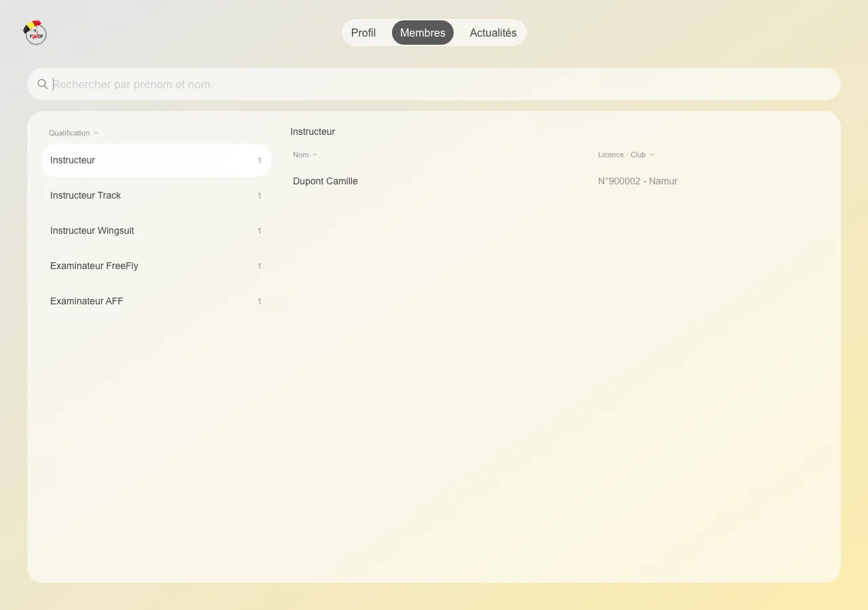Open member Dupont Camille
This screenshot has width=868, height=610.
pos(325,181)
